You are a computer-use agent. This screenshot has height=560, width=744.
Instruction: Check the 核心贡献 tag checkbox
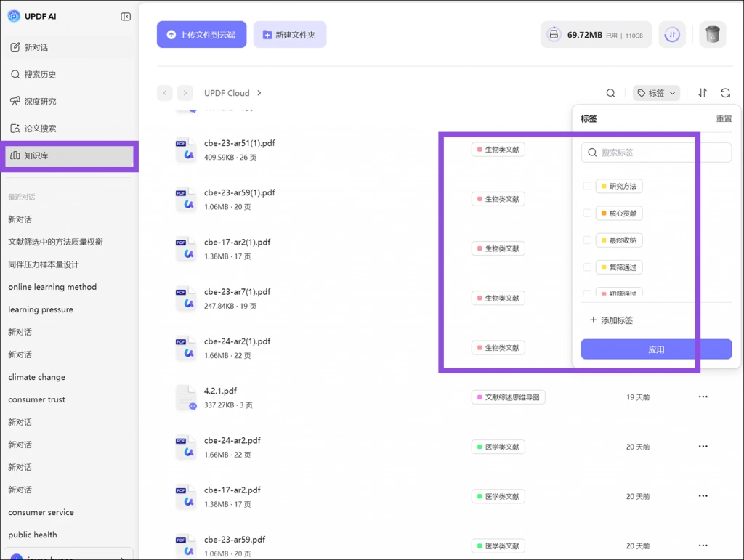[x=587, y=213]
